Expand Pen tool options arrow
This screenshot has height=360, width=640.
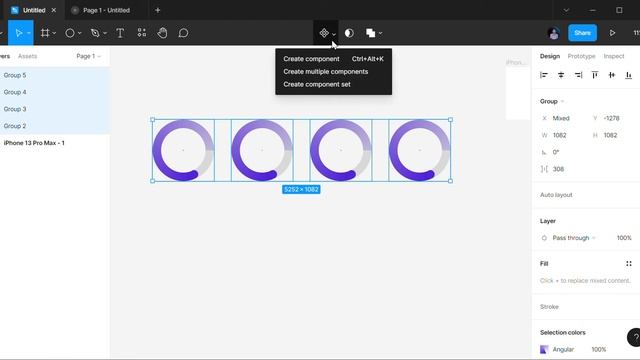(x=105, y=33)
